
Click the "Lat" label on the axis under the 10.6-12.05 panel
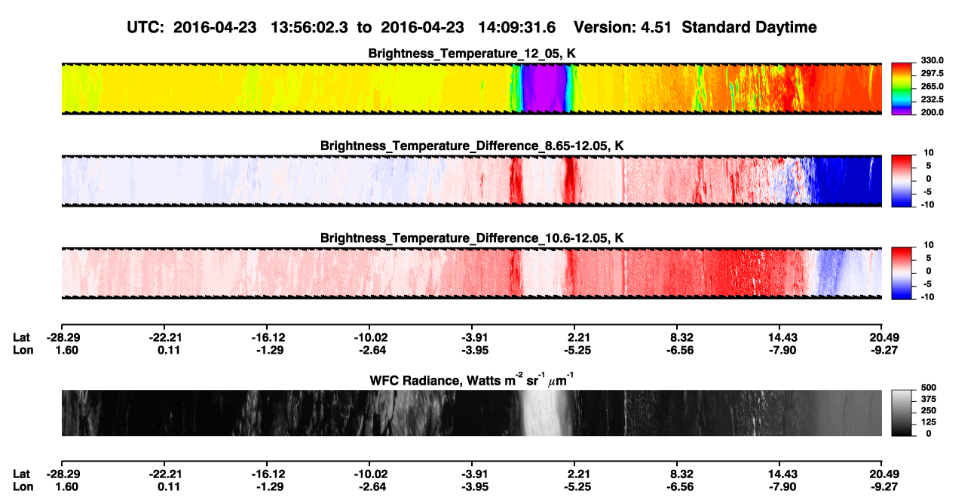coord(22,337)
